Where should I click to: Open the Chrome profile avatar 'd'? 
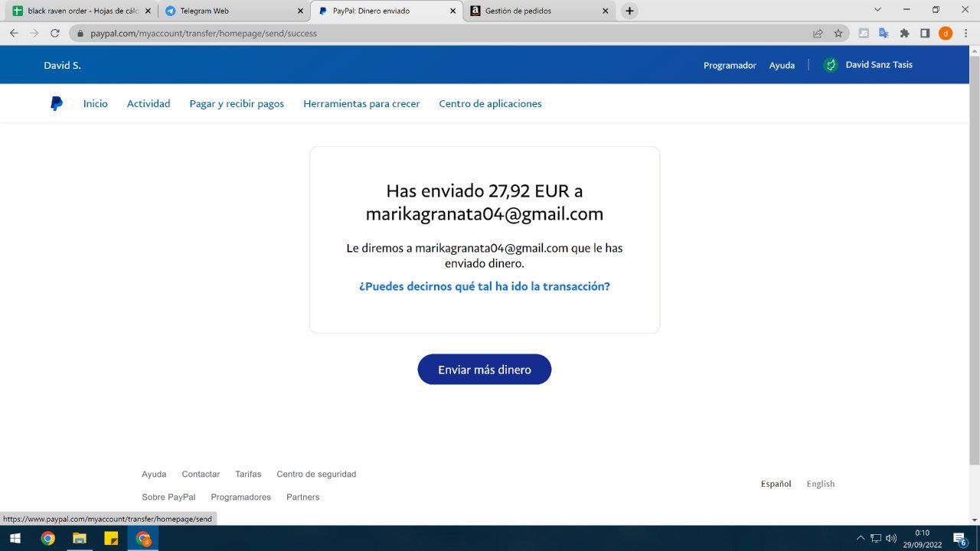tap(946, 33)
